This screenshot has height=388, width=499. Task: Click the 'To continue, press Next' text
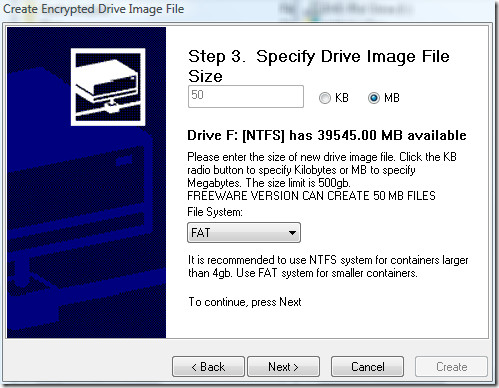pyautogui.click(x=245, y=302)
